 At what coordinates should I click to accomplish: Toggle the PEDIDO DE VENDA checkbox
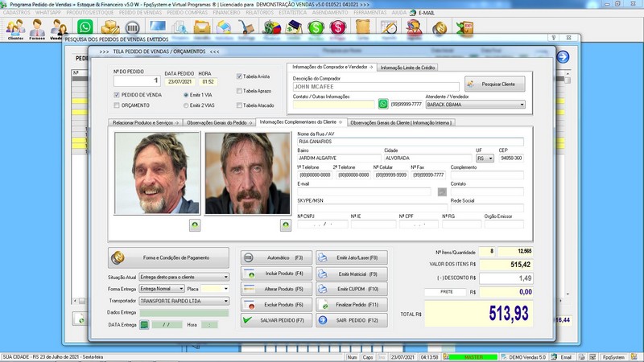[117, 95]
